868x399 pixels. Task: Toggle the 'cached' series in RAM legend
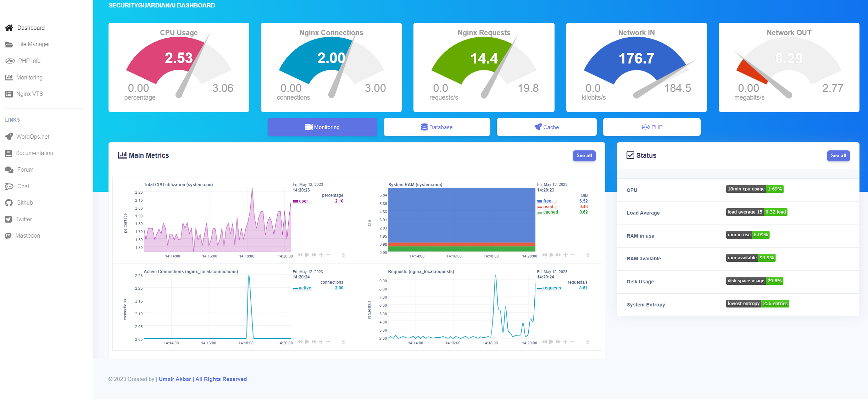point(550,212)
